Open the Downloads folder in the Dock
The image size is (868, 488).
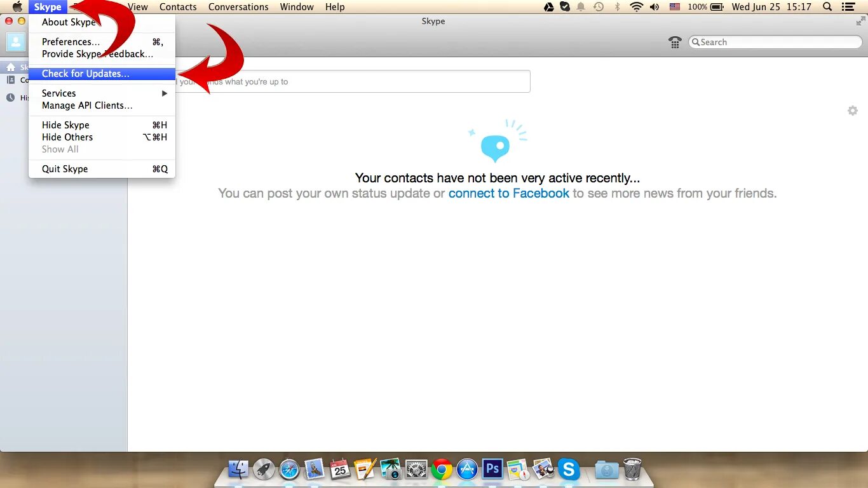607,469
